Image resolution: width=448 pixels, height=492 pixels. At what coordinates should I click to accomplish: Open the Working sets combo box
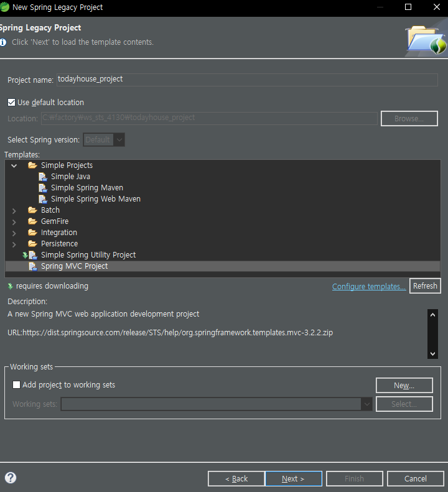coord(217,404)
